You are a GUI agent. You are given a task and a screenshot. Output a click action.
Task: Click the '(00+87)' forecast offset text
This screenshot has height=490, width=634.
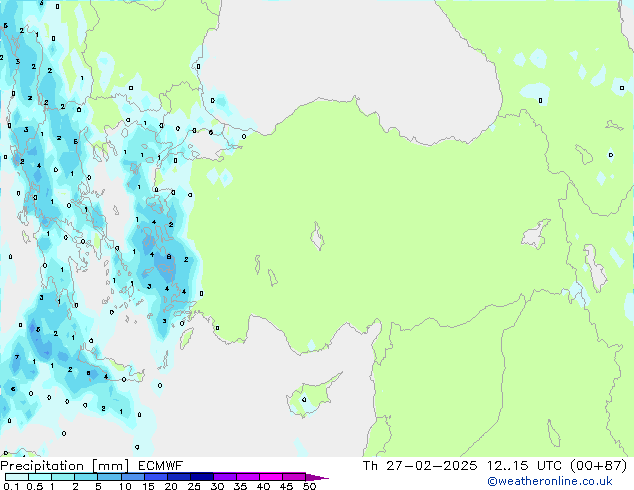pos(598,466)
